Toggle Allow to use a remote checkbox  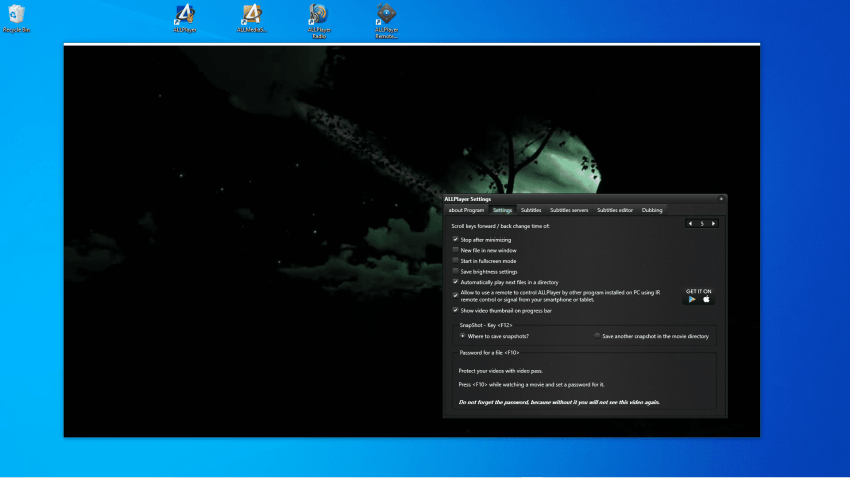(x=455, y=295)
